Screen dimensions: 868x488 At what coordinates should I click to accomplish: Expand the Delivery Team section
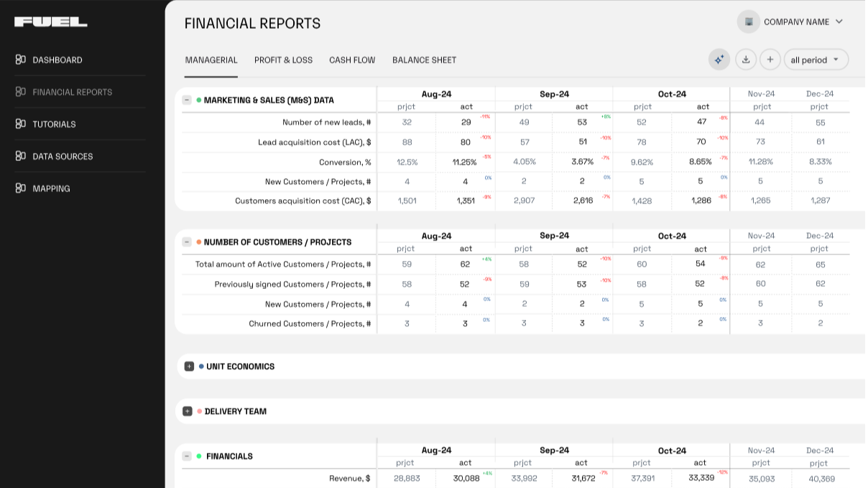(x=188, y=412)
